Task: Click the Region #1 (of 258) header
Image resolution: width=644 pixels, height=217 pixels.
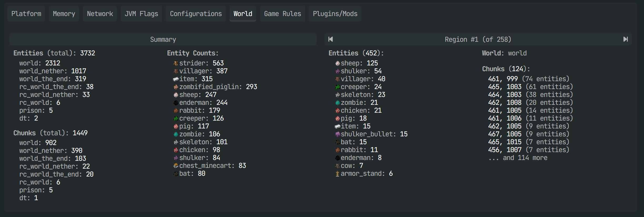Action: [x=478, y=39]
